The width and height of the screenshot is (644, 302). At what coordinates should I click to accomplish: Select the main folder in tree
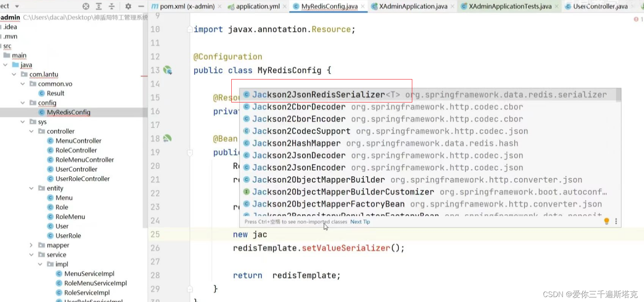(15, 55)
